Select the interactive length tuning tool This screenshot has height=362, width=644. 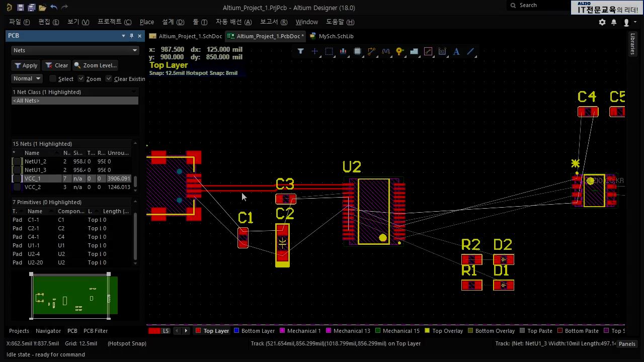pyautogui.click(x=386, y=51)
